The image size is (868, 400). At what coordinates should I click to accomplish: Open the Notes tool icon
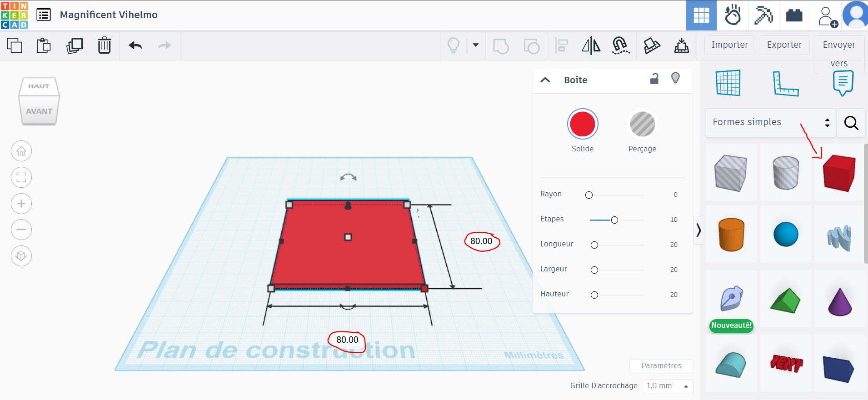[x=843, y=83]
